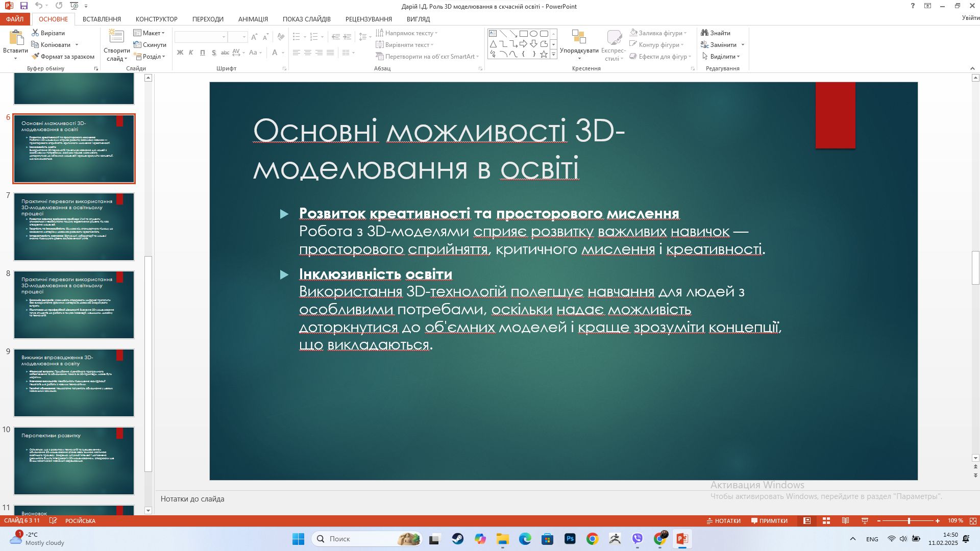Increase the list indent level
This screenshot has height=551, width=980.
(347, 37)
